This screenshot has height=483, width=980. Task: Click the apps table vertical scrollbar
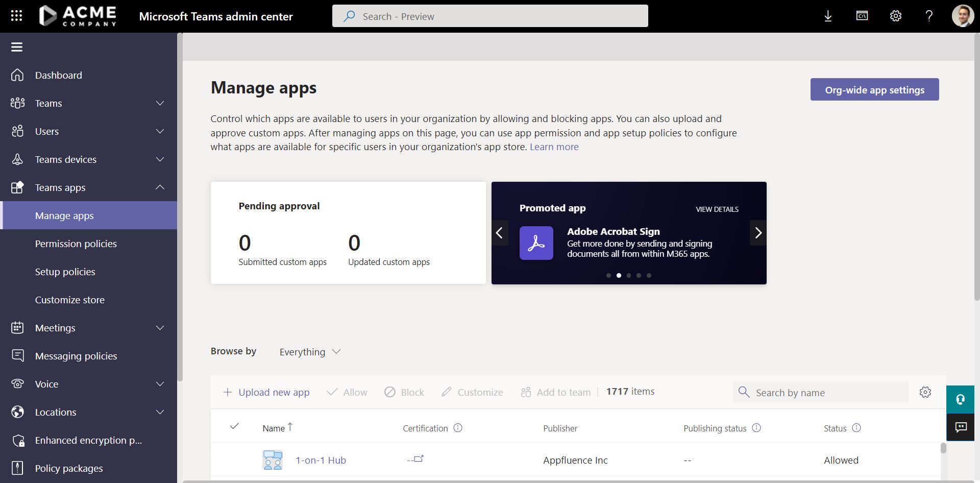tap(943, 448)
